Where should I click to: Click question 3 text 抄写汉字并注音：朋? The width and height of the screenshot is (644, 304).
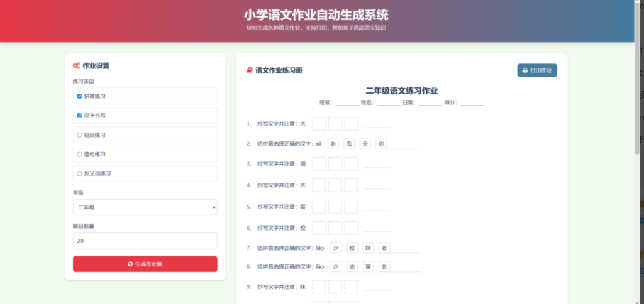point(281,164)
